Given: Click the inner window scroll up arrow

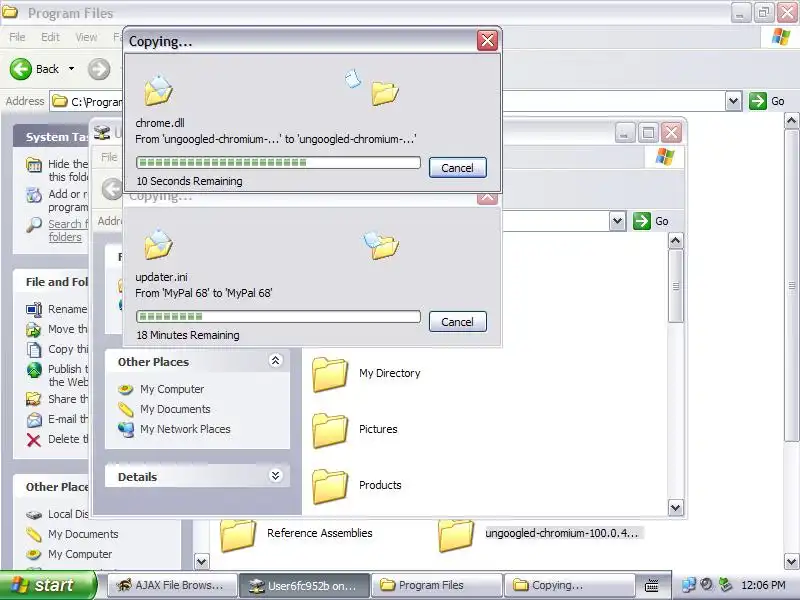Looking at the screenshot, I should coord(676,240).
